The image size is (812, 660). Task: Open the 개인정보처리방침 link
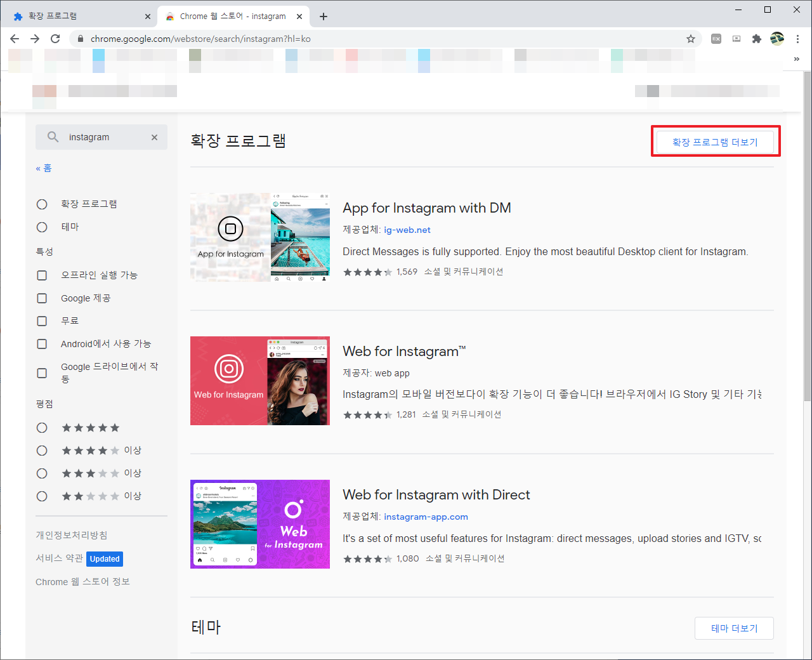(x=72, y=535)
